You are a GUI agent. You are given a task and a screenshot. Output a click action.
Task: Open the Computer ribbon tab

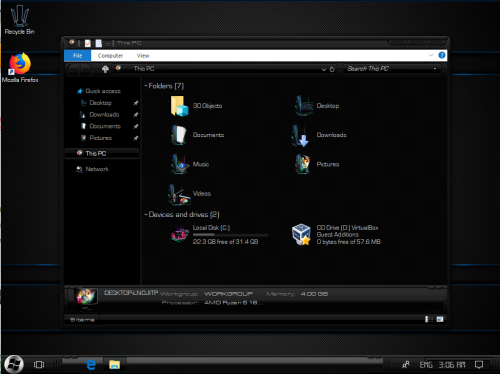tap(110, 56)
